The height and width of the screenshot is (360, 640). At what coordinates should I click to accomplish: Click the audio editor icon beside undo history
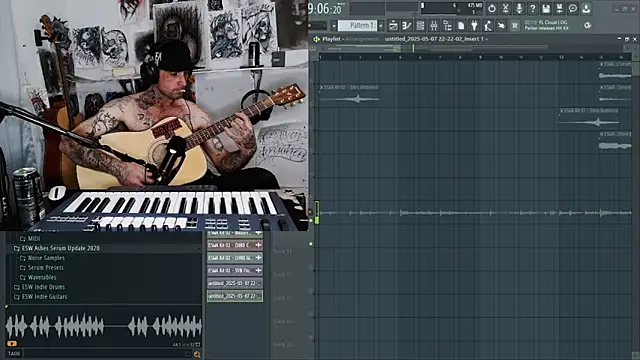pyautogui.click(x=505, y=8)
